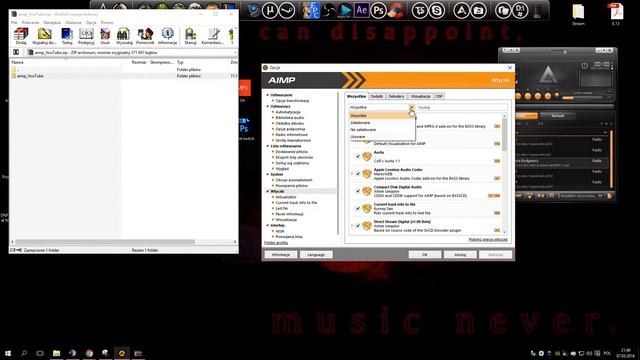
Task: Click the Informacje icon in WinRAR toolbar
Action: (x=167, y=36)
